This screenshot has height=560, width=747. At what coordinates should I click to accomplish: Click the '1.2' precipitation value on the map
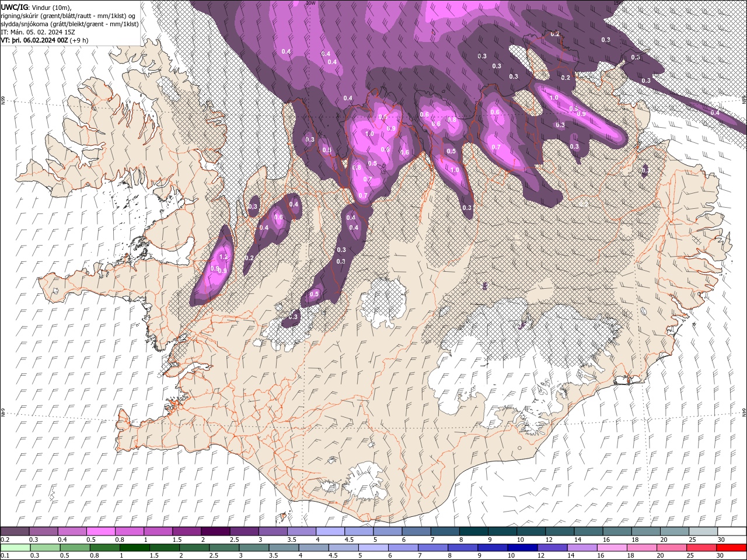coord(222,257)
